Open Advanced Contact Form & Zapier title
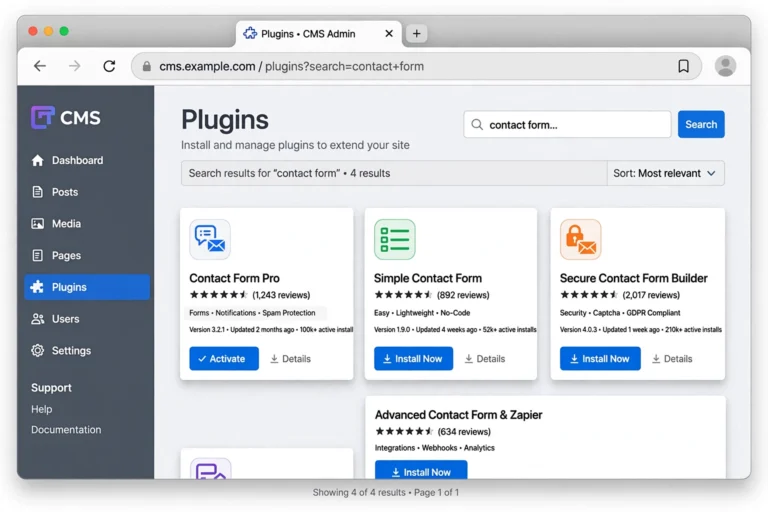 click(458, 415)
